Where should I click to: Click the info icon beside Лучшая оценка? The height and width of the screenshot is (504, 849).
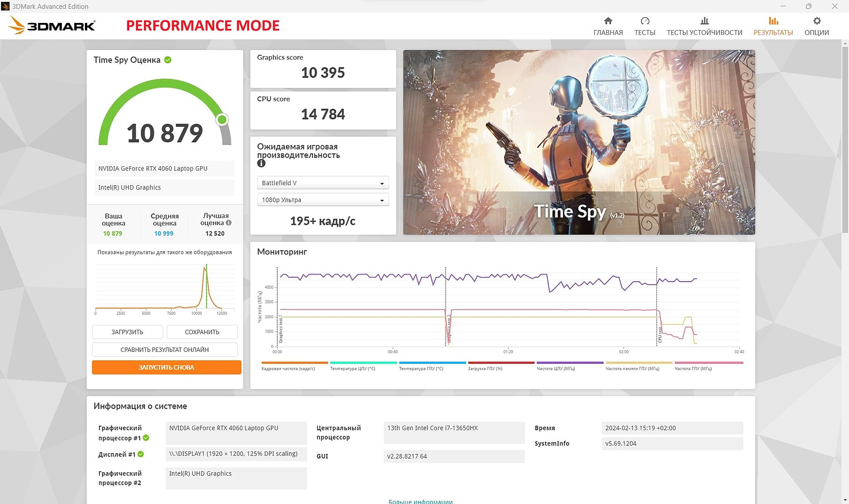click(229, 223)
